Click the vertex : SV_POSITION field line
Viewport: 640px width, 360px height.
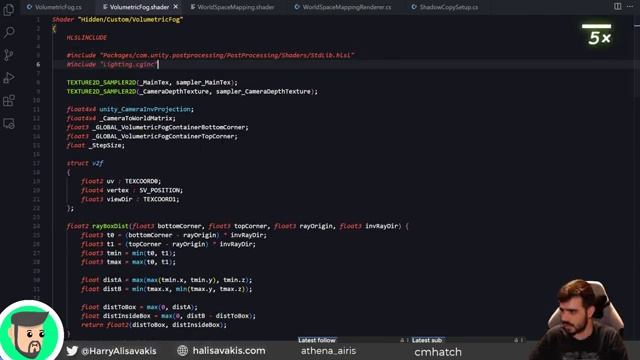[132, 190]
